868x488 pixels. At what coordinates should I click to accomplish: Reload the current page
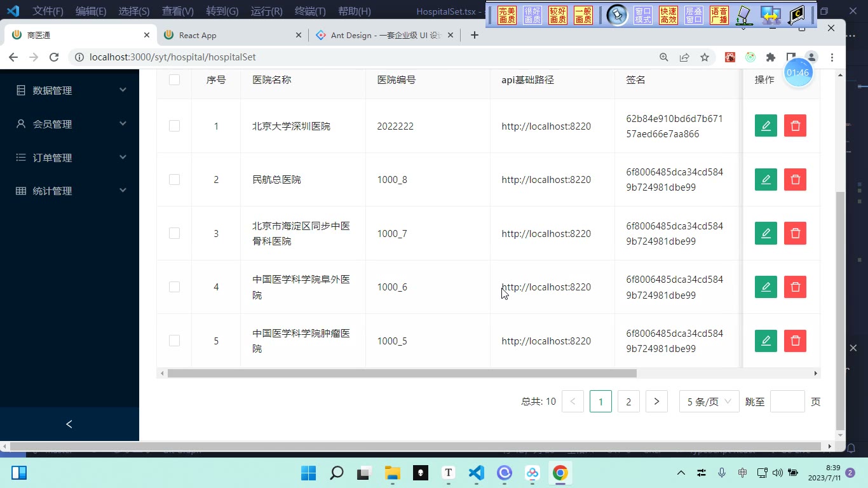[x=54, y=57]
